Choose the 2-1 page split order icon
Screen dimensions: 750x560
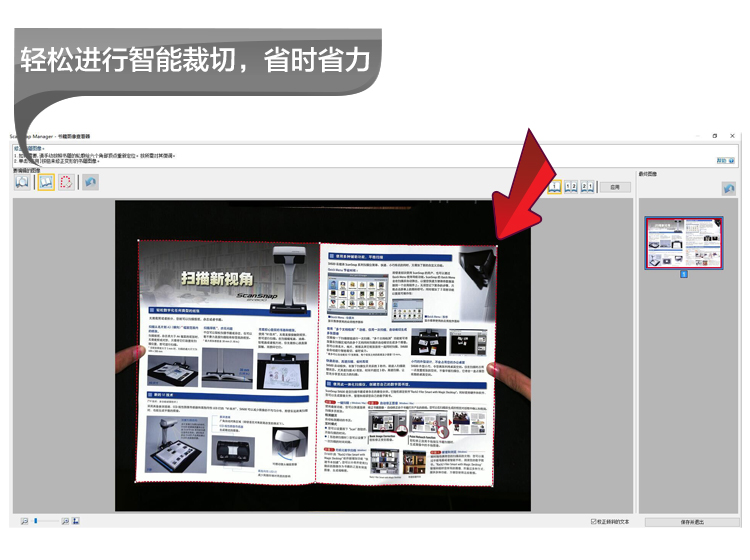coord(588,186)
